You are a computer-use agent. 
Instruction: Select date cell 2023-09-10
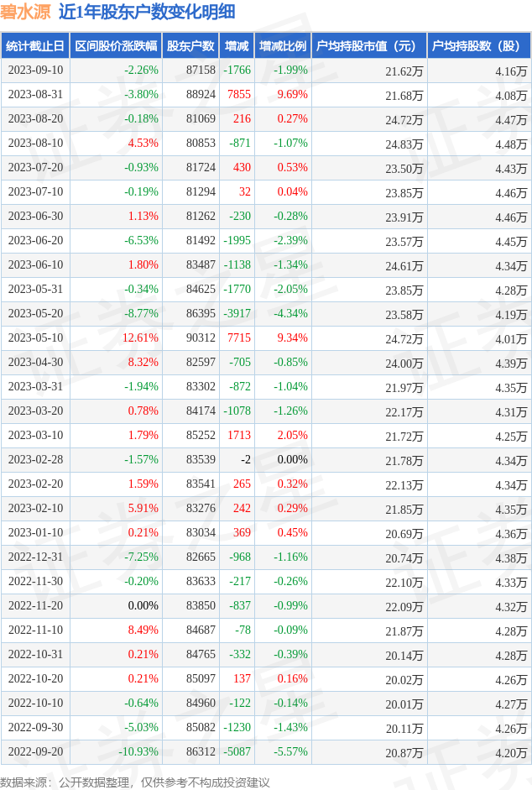(x=36, y=70)
